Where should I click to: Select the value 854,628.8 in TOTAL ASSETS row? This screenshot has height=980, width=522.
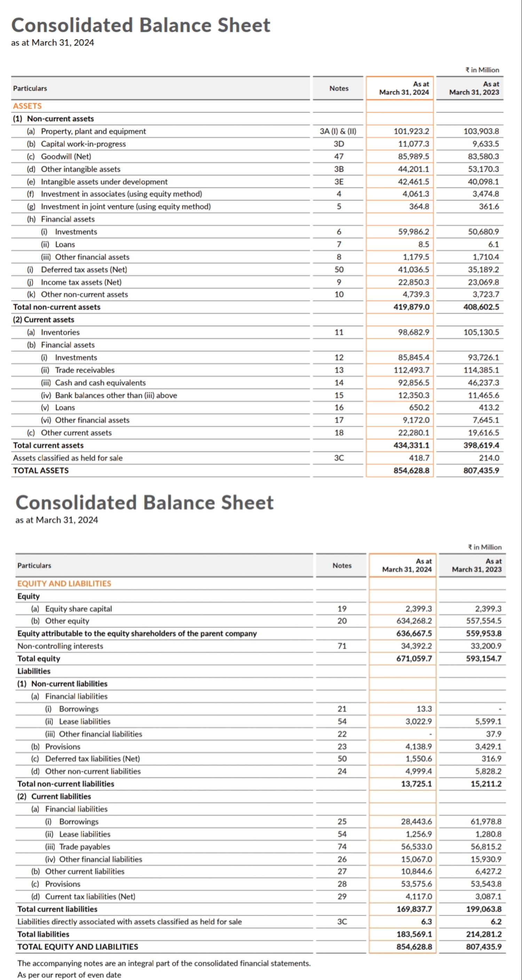(x=411, y=470)
